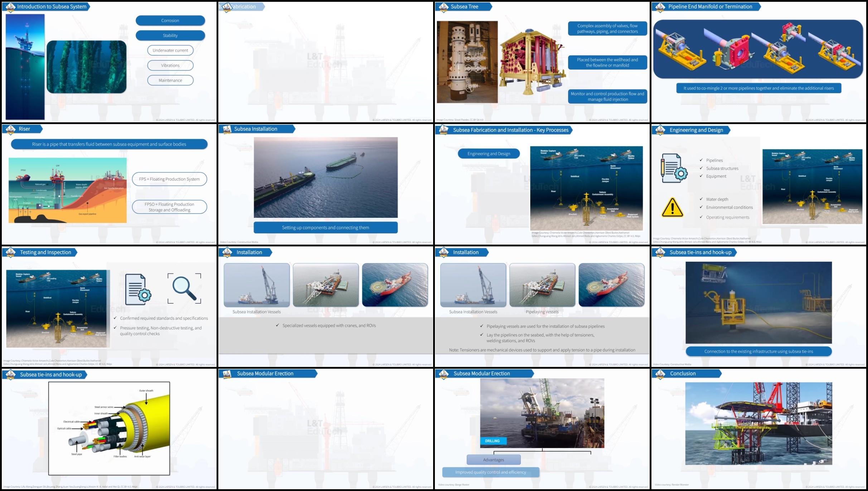Open the Subsea Tree slide thumbnail
868x491 pixels.
[x=542, y=62]
